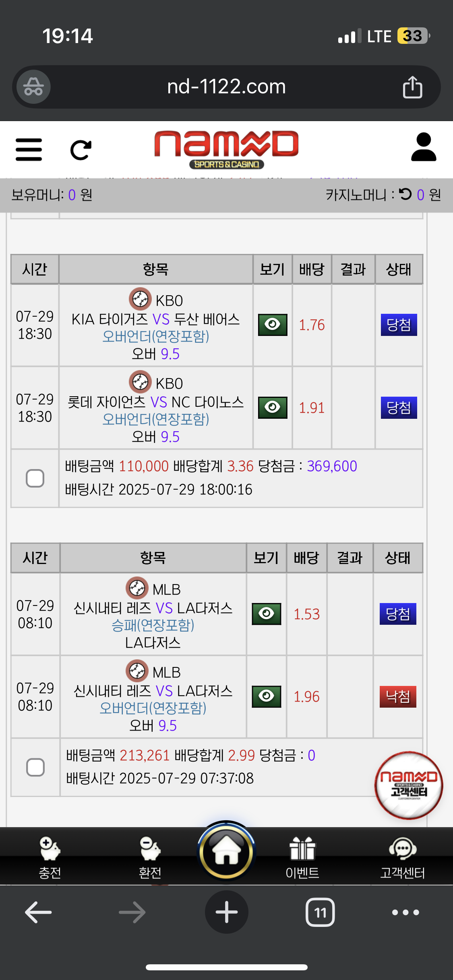453x980 pixels.
Task: Tap the browser share icon
Action: [x=413, y=87]
